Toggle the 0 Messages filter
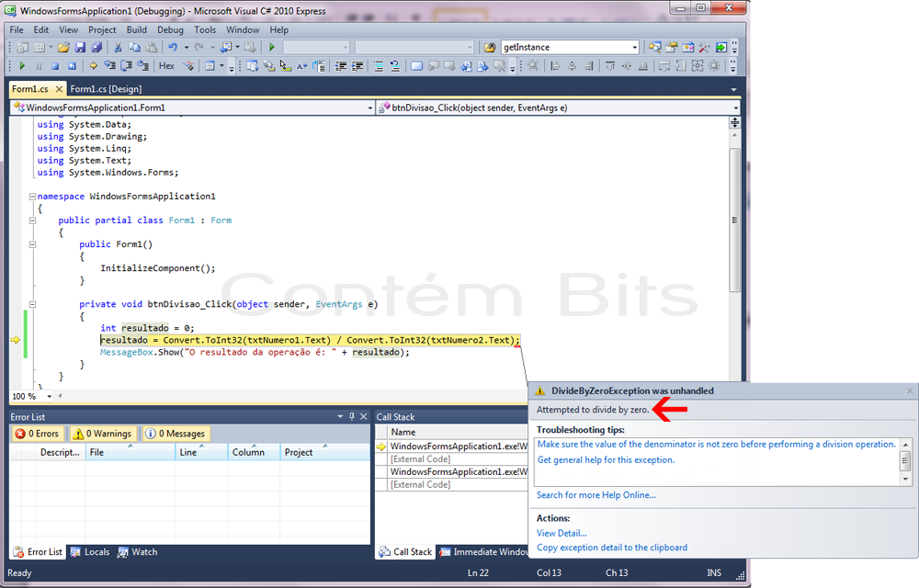The image size is (919, 588). pos(176,434)
